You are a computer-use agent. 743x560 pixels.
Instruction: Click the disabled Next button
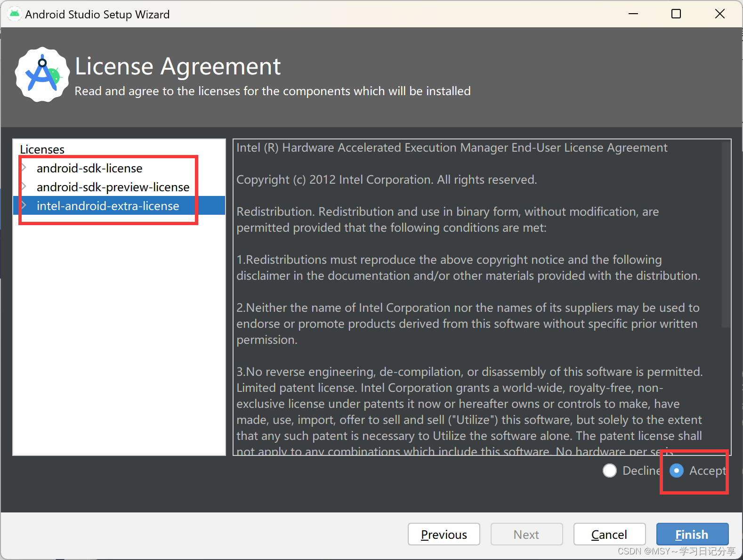[526, 534]
